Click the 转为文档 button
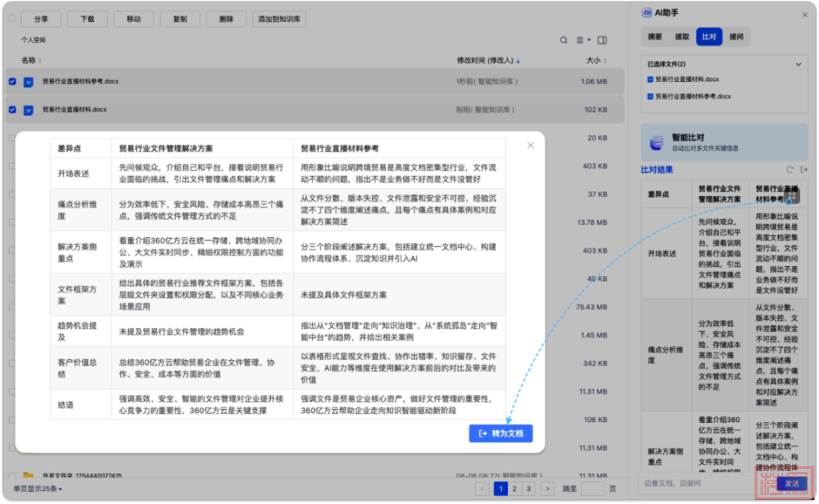 [x=500, y=434]
